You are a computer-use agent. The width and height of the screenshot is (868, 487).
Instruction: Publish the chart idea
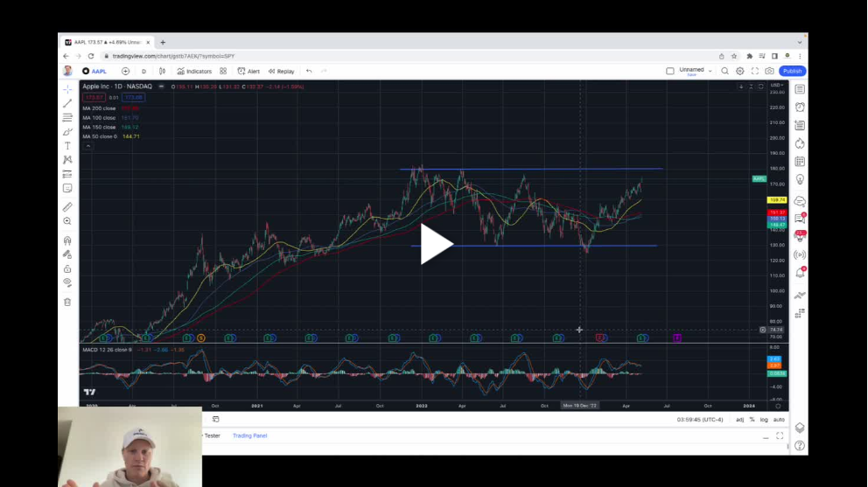click(792, 71)
